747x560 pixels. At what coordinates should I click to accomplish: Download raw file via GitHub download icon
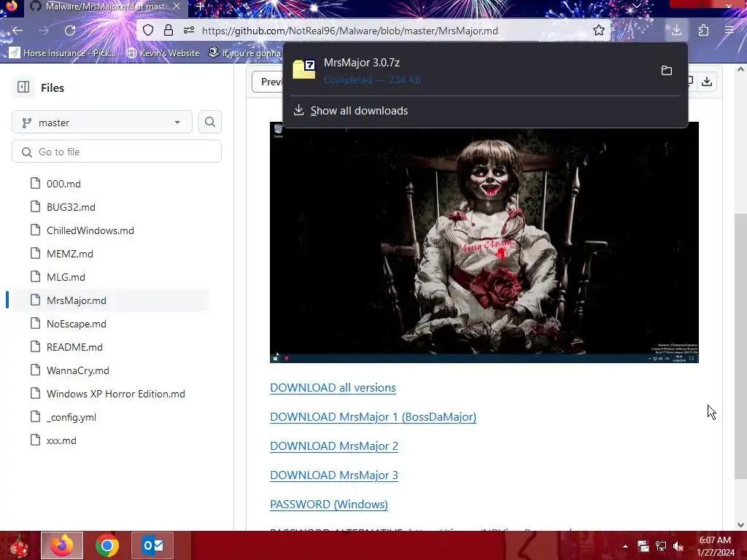[707, 82]
